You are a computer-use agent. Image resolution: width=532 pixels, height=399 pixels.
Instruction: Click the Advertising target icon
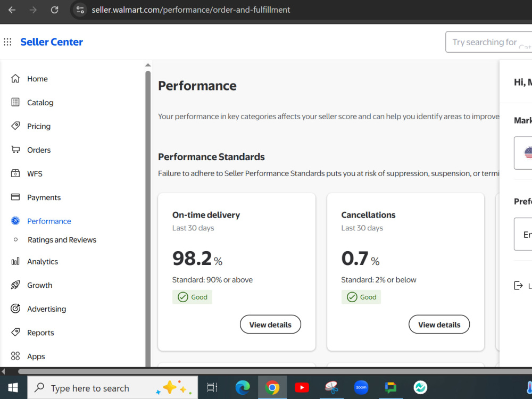[x=15, y=309]
